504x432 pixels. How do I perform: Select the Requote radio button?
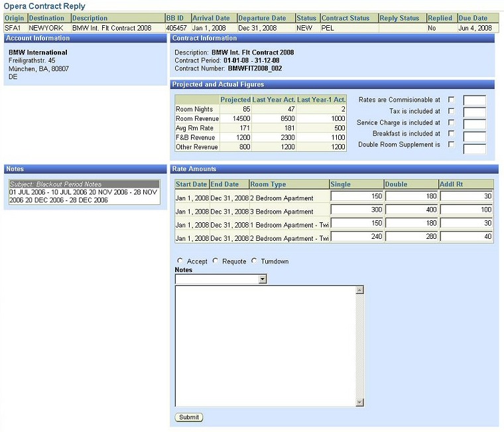point(216,261)
